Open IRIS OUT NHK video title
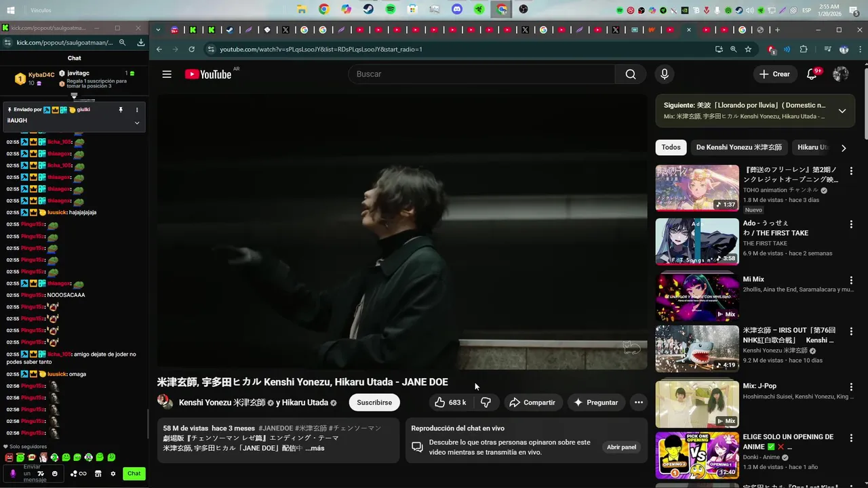The image size is (868, 488). click(x=789, y=335)
